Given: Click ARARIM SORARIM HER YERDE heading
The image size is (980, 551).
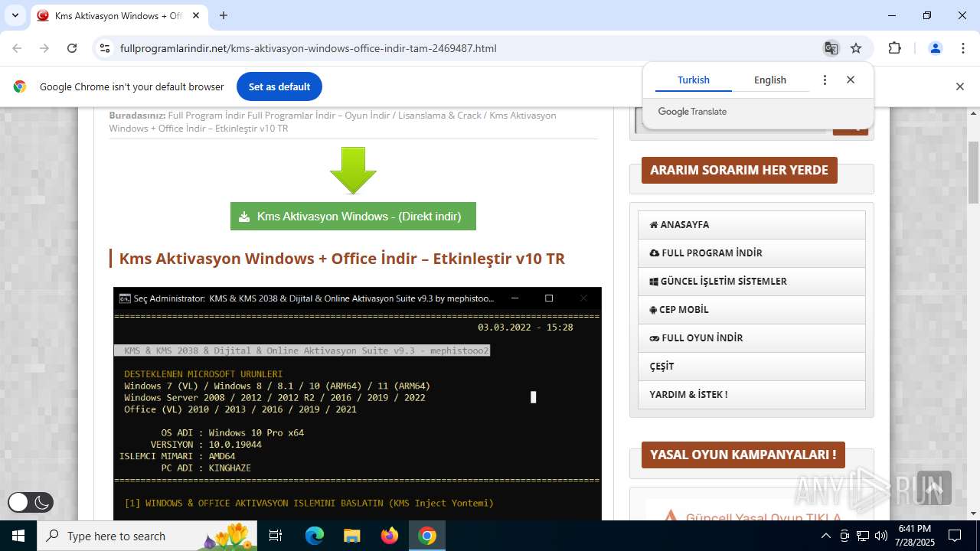Looking at the screenshot, I should click(x=740, y=170).
